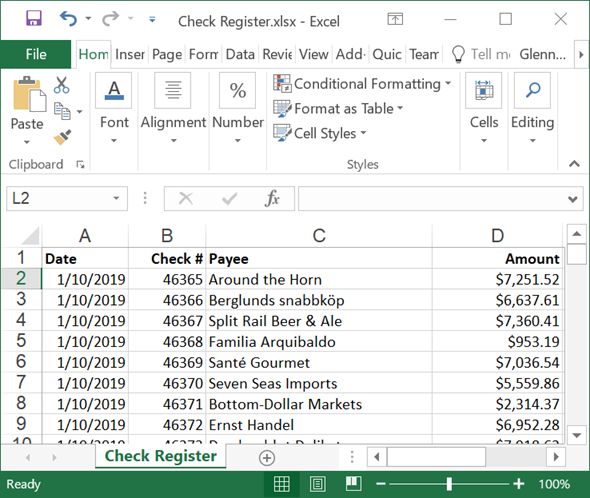Collapse the ribbon with the chevron
The width and height of the screenshot is (590, 498).
click(574, 164)
